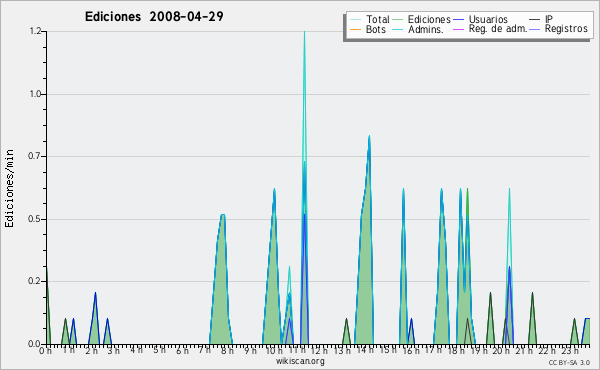Click the 0.7 y-axis value
Image resolution: width=600 pixels, height=370 pixels.
click(35, 156)
